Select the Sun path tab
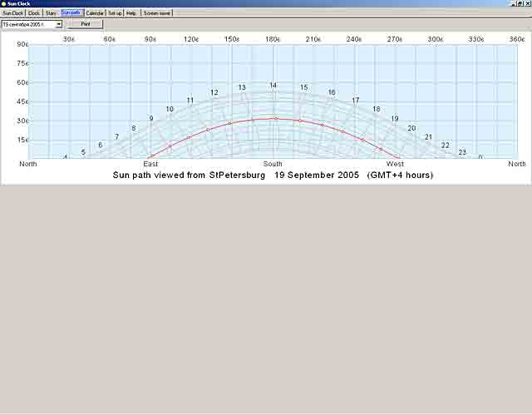Viewport: 532px width, 415px height. 72,13
